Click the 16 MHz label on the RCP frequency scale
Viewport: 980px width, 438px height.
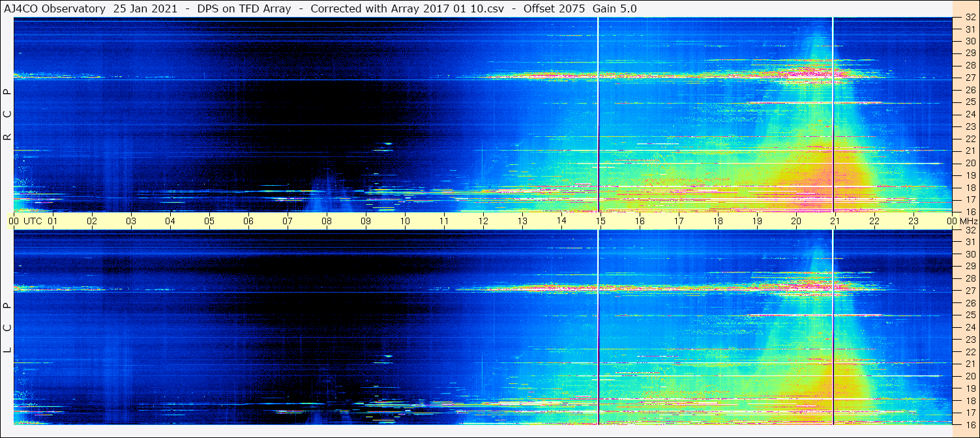(x=970, y=211)
